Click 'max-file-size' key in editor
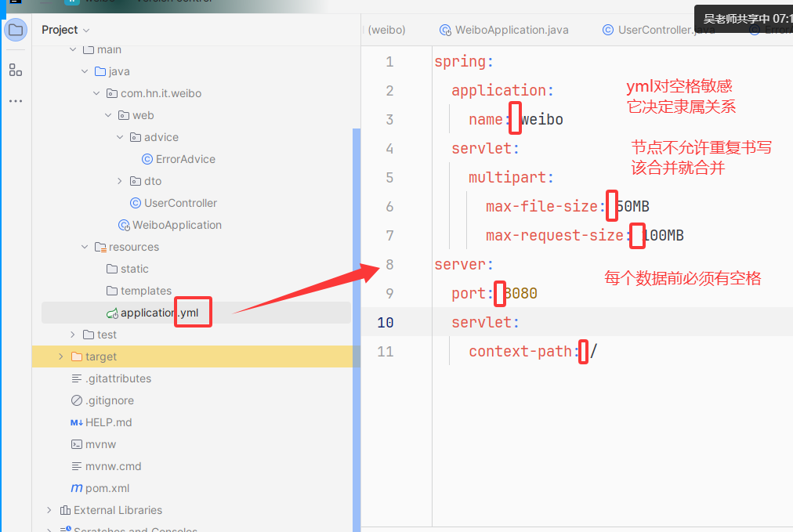This screenshot has width=793, height=532. [x=541, y=206]
